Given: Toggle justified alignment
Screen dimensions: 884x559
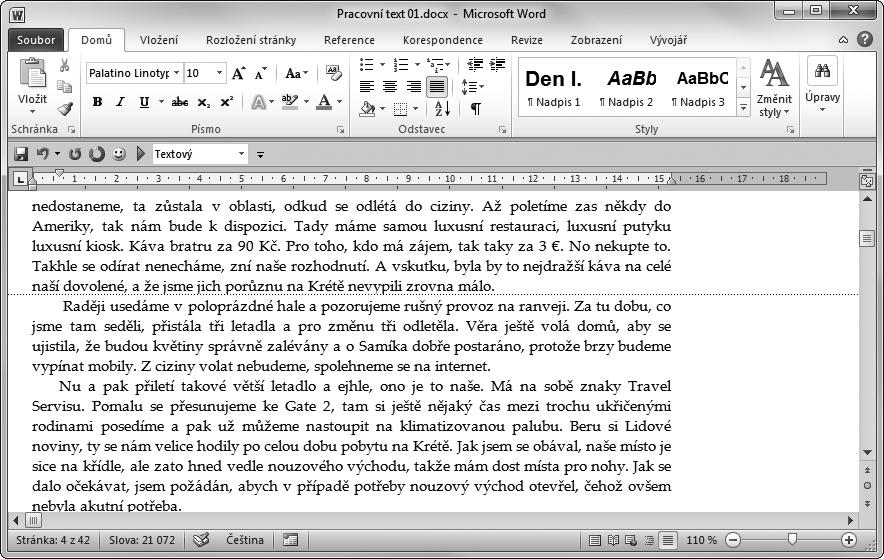Looking at the screenshot, I should tap(437, 86).
